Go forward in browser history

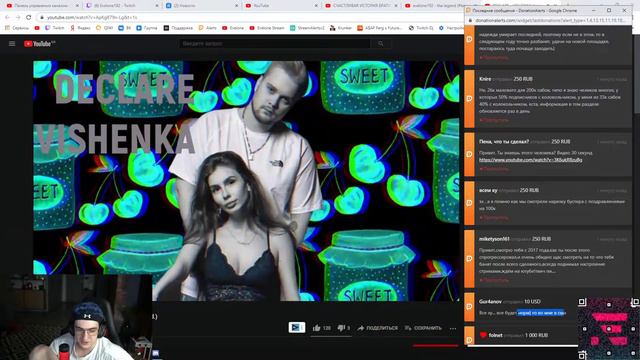(18, 17)
